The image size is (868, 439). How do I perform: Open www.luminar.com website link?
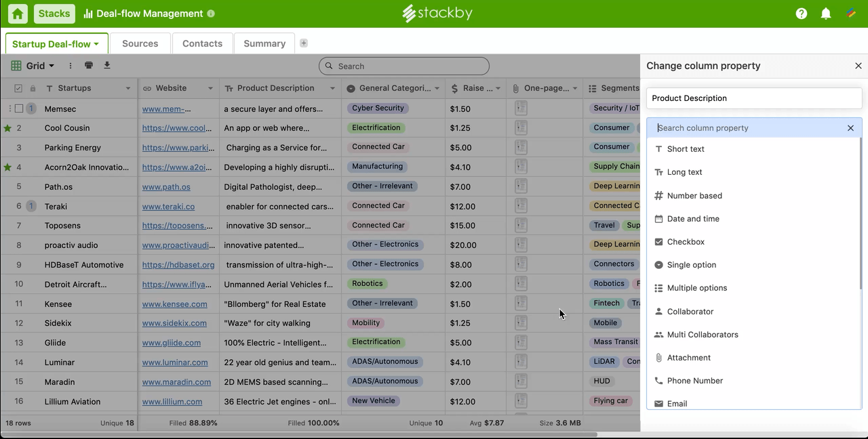coord(175,362)
